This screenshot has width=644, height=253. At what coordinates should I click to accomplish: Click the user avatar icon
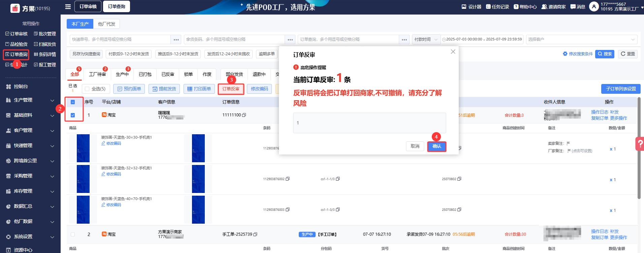click(594, 6)
